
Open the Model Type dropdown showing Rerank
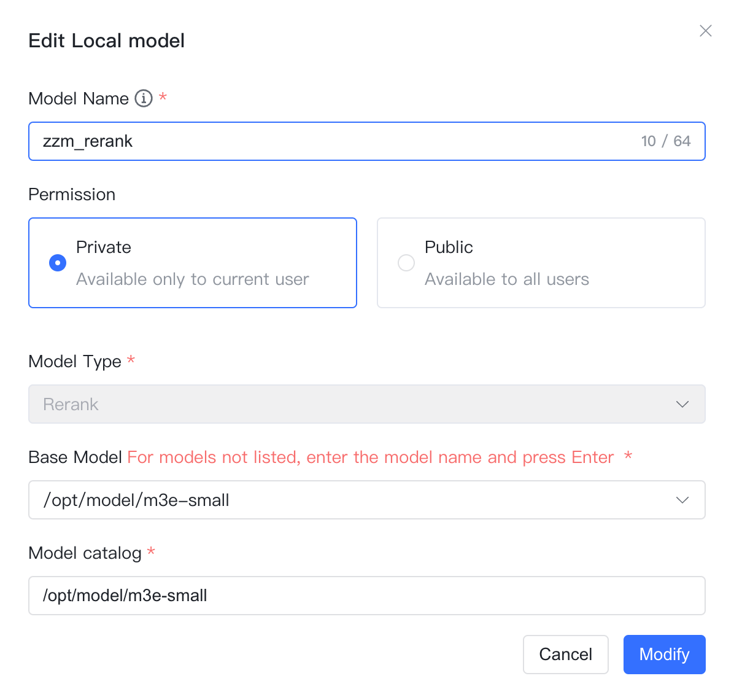pos(366,404)
